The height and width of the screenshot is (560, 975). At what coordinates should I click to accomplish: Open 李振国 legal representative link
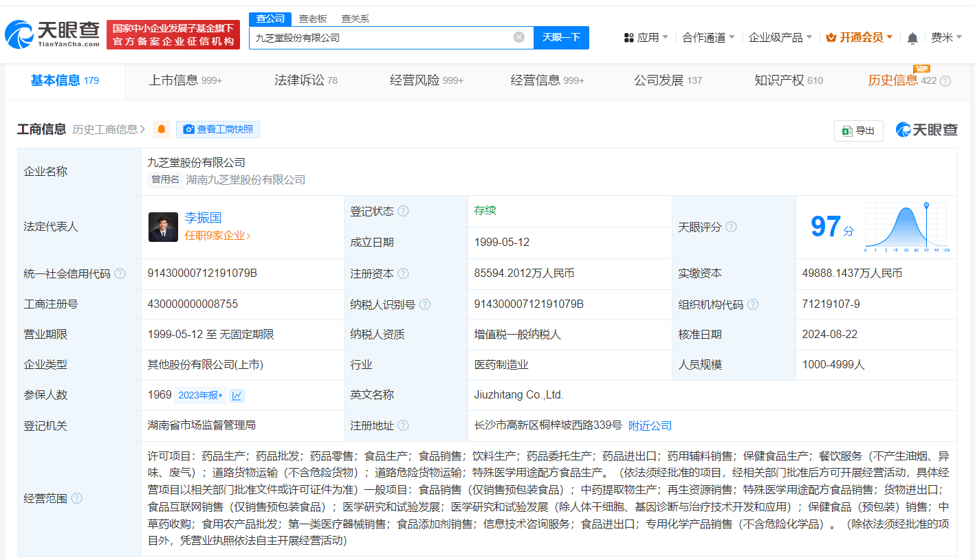[x=203, y=218]
